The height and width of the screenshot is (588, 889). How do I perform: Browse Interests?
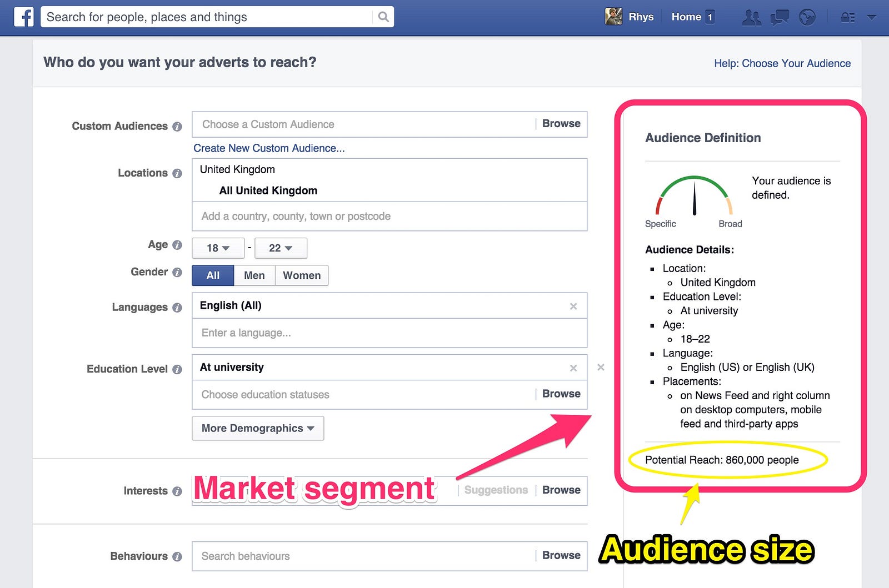click(561, 490)
